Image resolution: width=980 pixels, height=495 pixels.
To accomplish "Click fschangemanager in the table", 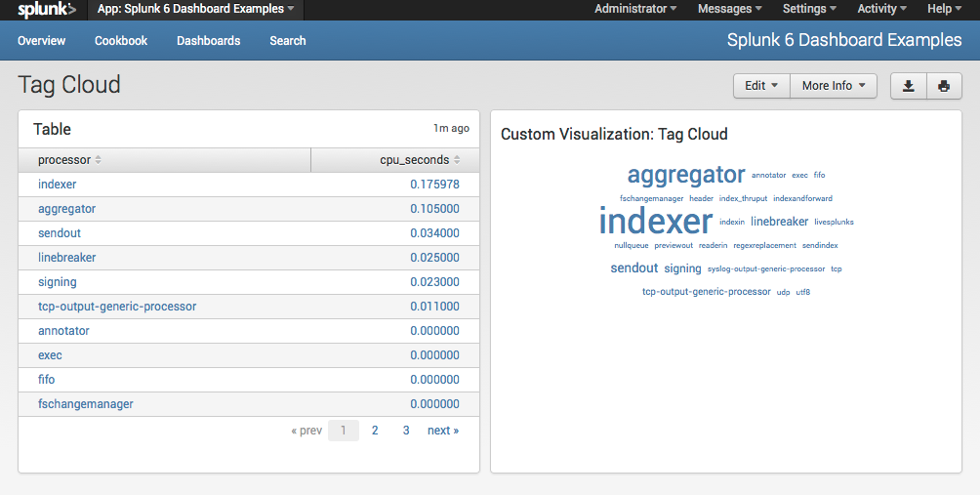I will coord(86,404).
